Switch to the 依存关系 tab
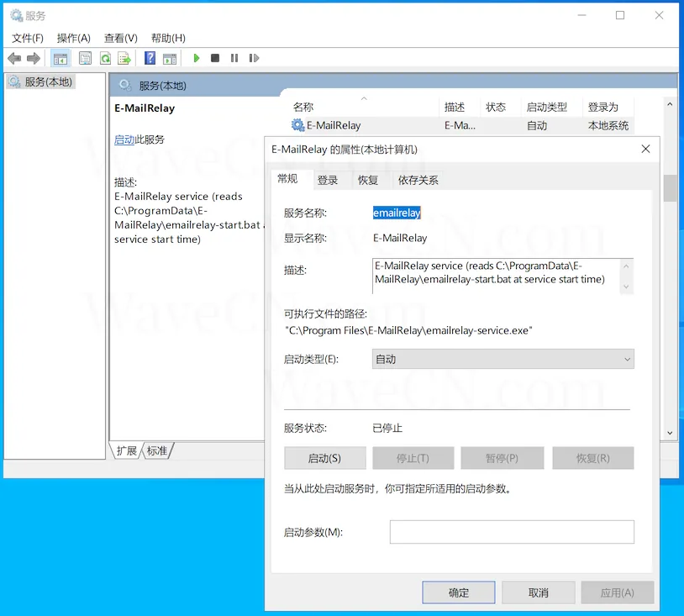The image size is (684, 616). [418, 180]
